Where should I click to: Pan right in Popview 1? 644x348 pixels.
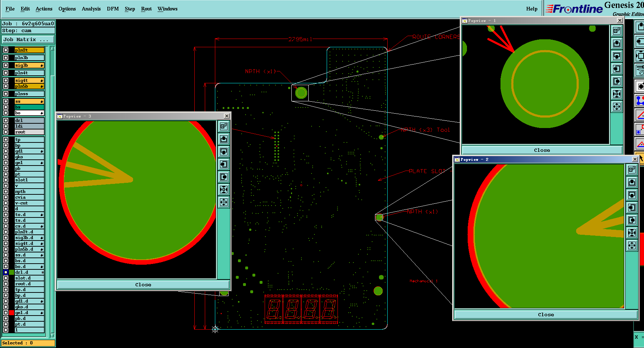coord(617,81)
